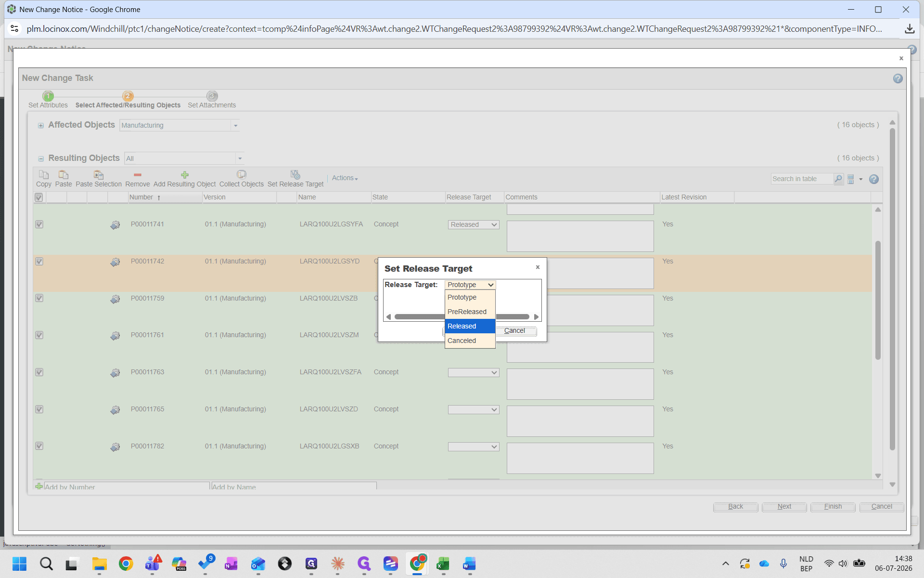Toggle checkbox for row P00011741
This screenshot has height=578, width=924.
click(39, 224)
